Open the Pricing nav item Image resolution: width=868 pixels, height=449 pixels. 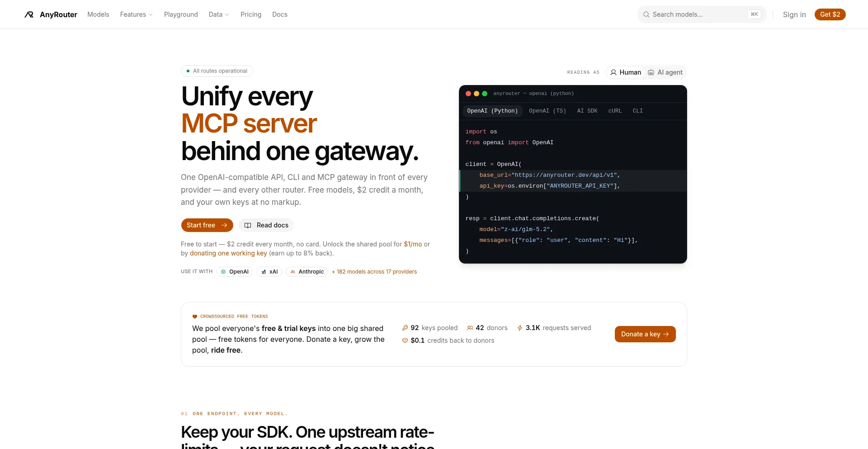click(x=251, y=14)
